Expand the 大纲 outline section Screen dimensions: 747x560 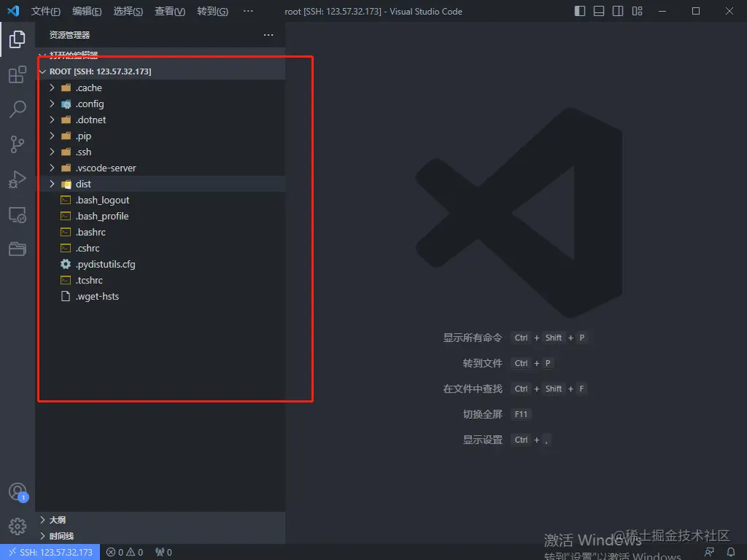click(x=161, y=520)
